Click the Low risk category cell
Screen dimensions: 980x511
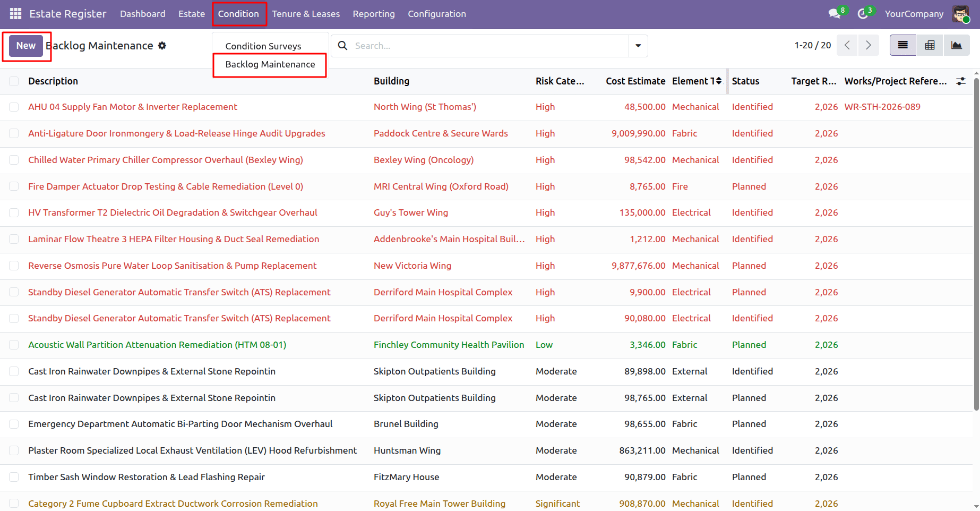544,345
